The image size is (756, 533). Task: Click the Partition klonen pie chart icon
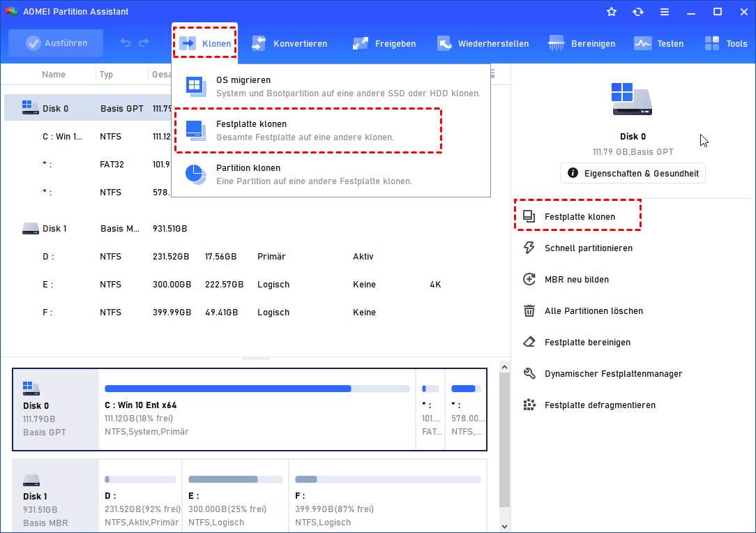click(196, 174)
